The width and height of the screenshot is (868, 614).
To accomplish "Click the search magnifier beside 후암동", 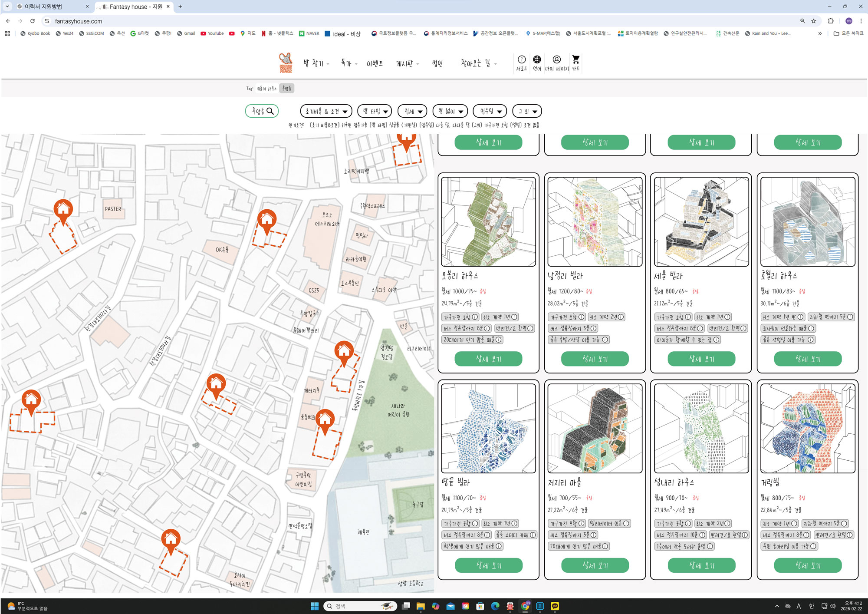I will click(270, 111).
